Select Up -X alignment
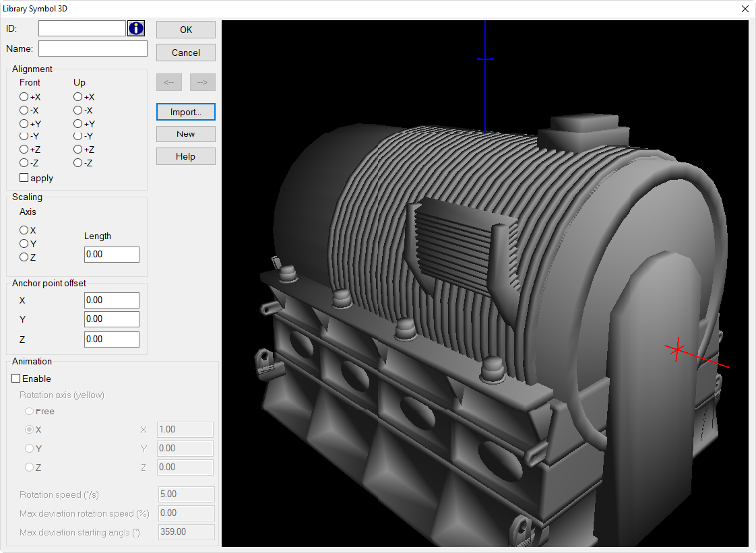 tap(77, 110)
